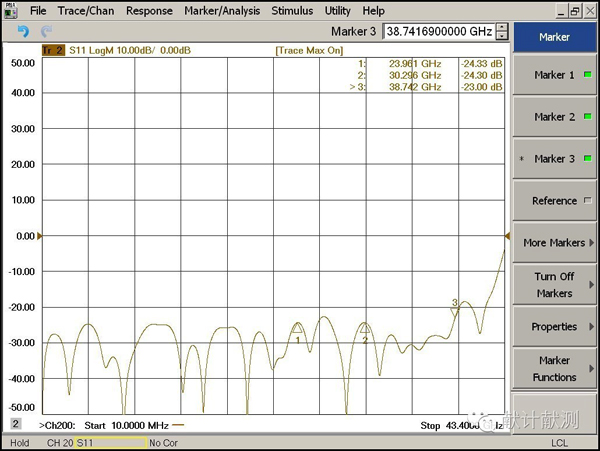The image size is (600, 451).
Task: Open the Trace/Chan menu
Action: pyautogui.click(x=86, y=11)
